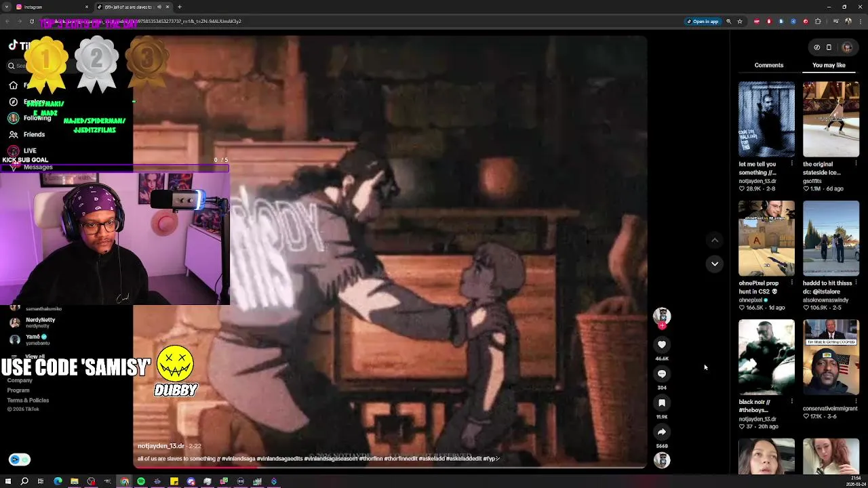868x488 pixels.
Task: Open 'black noir // #theboys' video thumbnail
Action: click(x=766, y=357)
